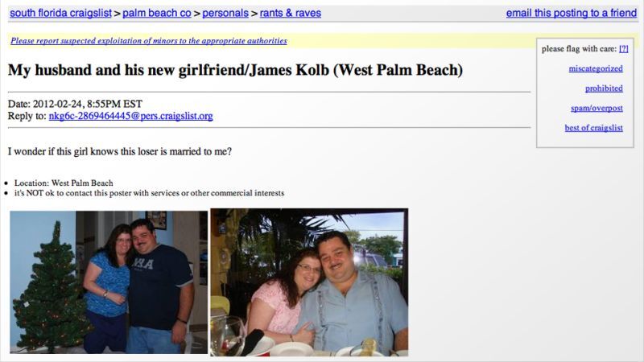This screenshot has height=362, width=644.
Task: Go to the palm beach co breadcrumb
Action: pos(157,13)
